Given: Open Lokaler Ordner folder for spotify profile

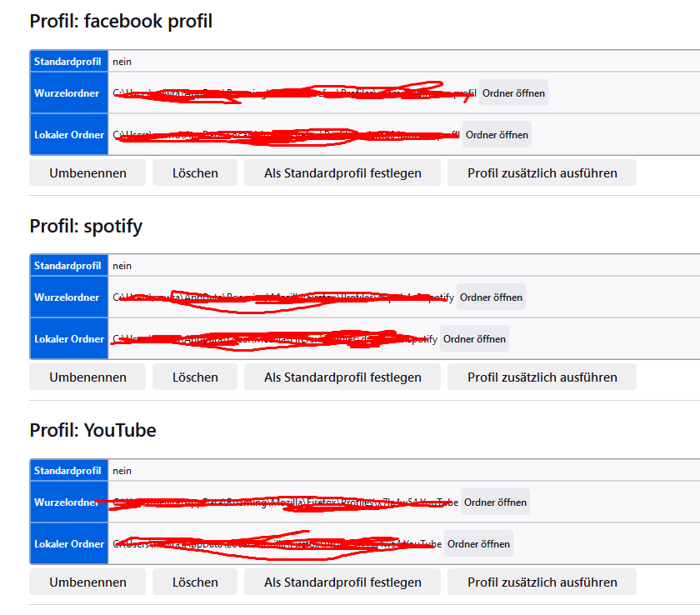Looking at the screenshot, I should pos(474,338).
